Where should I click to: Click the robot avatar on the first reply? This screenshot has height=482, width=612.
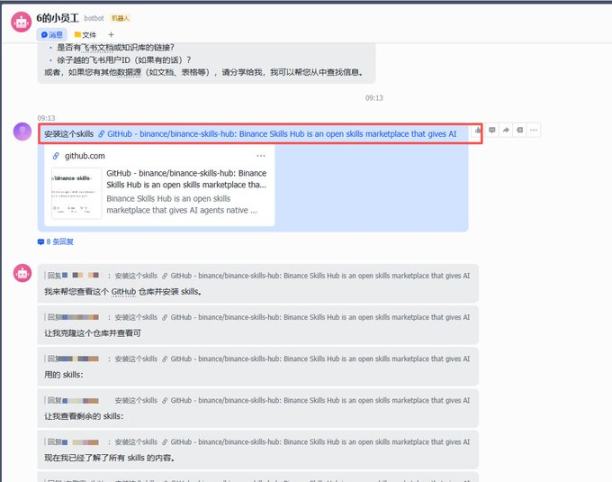coord(20,273)
